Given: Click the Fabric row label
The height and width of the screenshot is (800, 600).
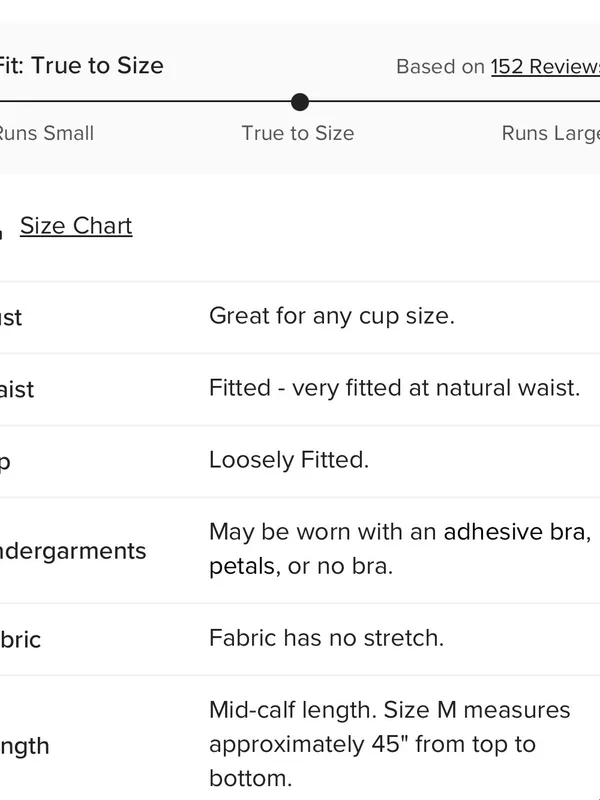Looking at the screenshot, I should (20, 640).
